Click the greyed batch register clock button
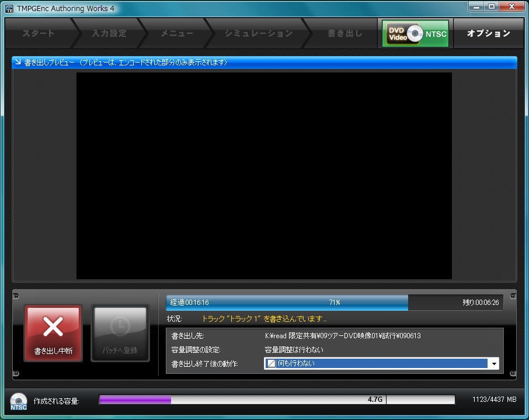The height and width of the screenshot is (420, 529). tap(120, 333)
